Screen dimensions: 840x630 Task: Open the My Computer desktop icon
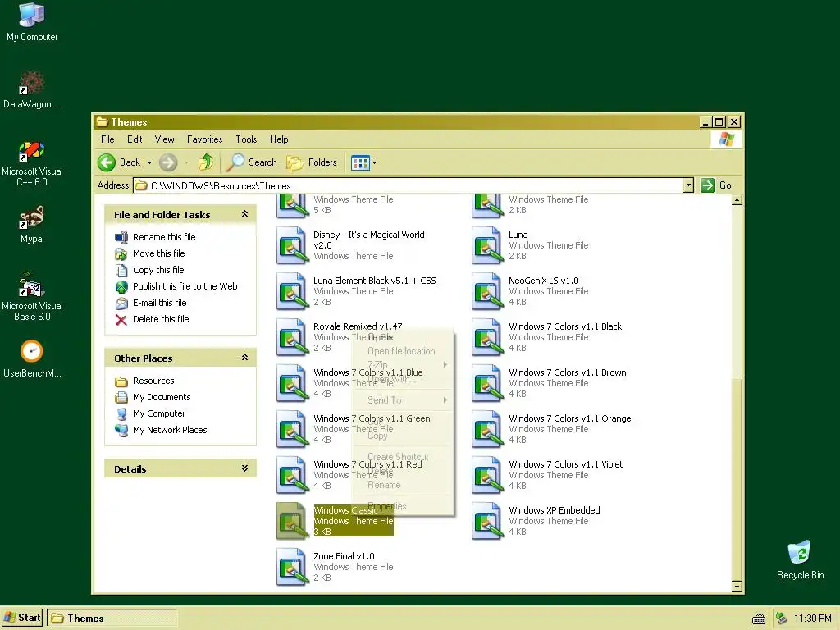coord(32,15)
